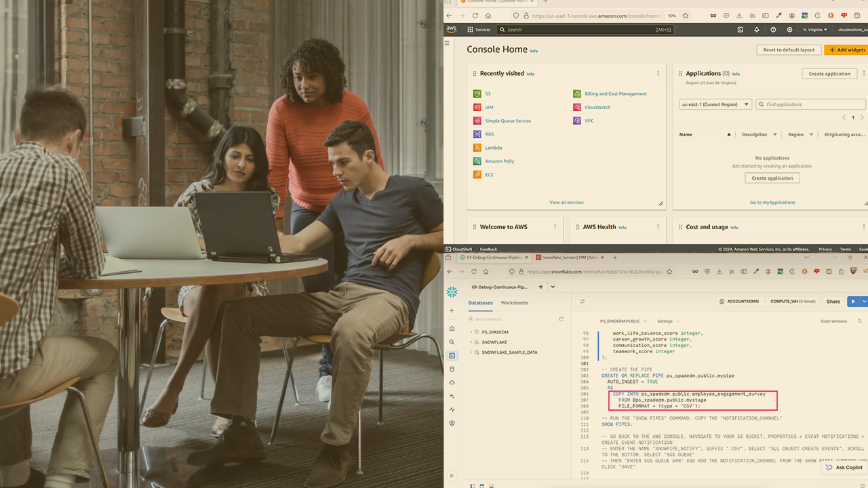868x488 pixels.
Task: Run the worksheet with the blue play button
Action: pos(854,302)
